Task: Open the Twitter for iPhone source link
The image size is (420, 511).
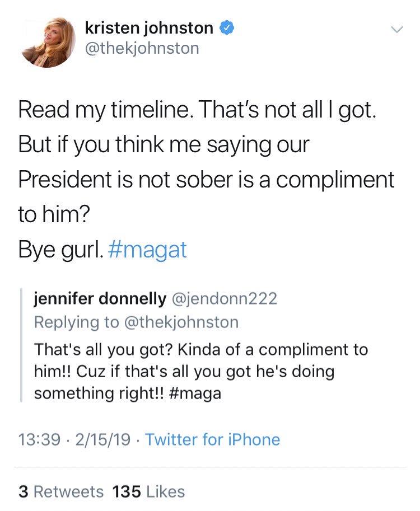Action: 212,439
